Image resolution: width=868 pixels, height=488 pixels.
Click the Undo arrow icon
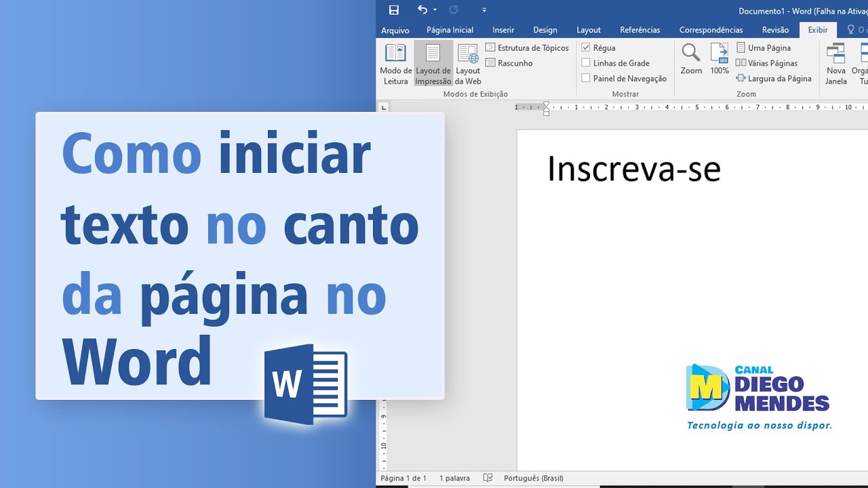click(422, 9)
